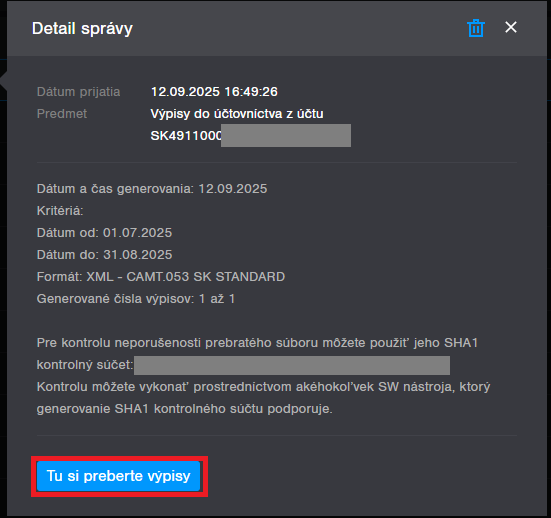Image resolution: width=551 pixels, height=518 pixels.
Task: Click the Predmet label
Action: coord(62,114)
